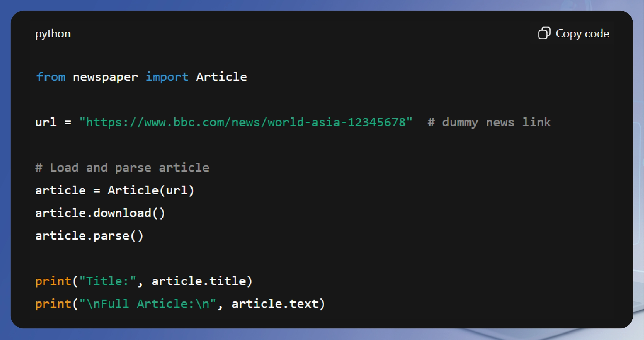Click the '# Load and parse article' comment

tap(122, 168)
